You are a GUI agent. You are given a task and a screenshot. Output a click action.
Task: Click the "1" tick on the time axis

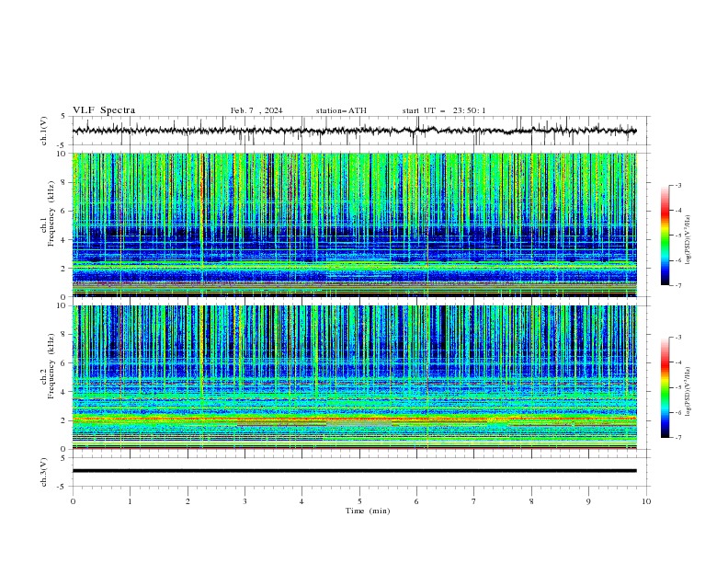click(130, 501)
